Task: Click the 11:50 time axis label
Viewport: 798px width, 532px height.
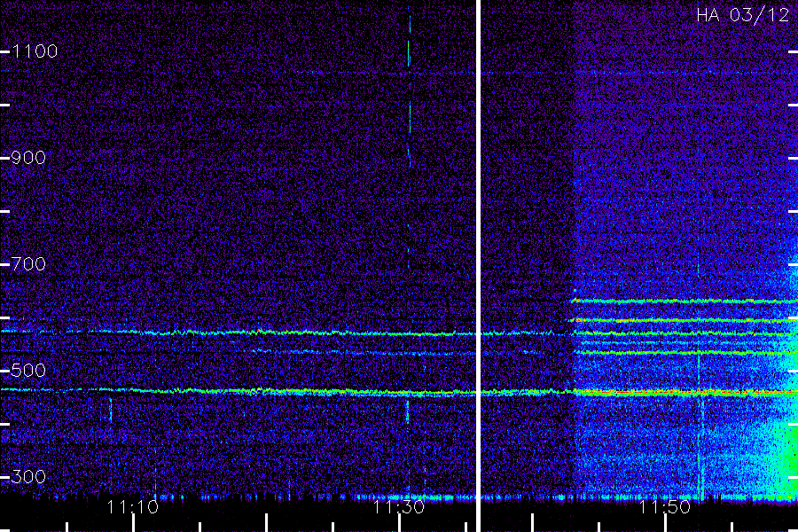Action: click(x=665, y=507)
